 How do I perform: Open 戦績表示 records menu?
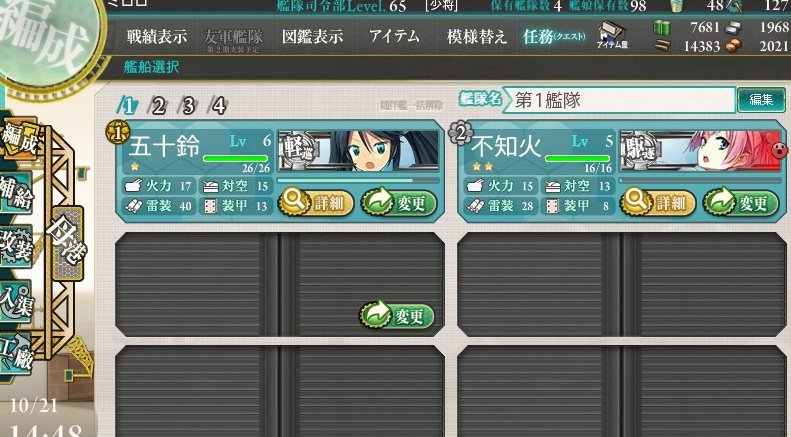tap(156, 37)
